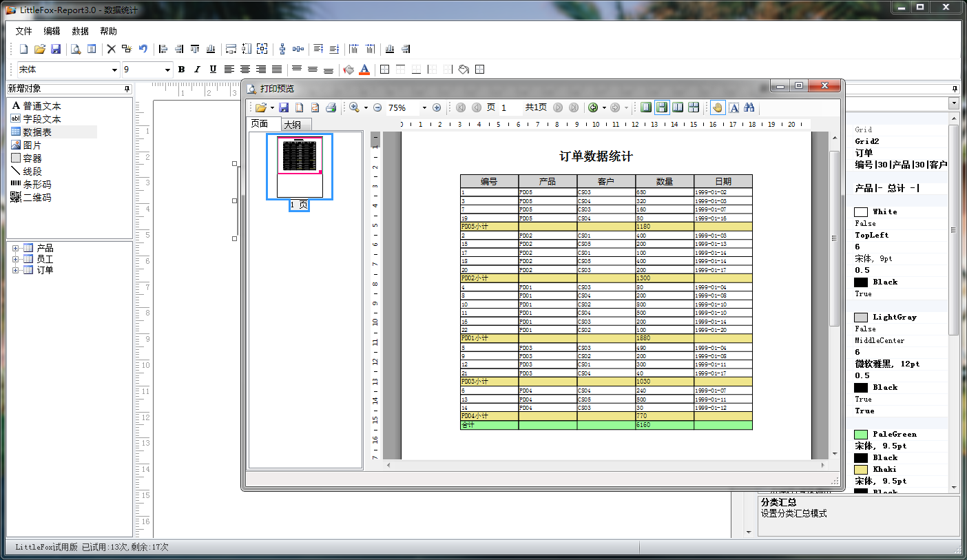Set text alignment to justified

tap(276, 69)
